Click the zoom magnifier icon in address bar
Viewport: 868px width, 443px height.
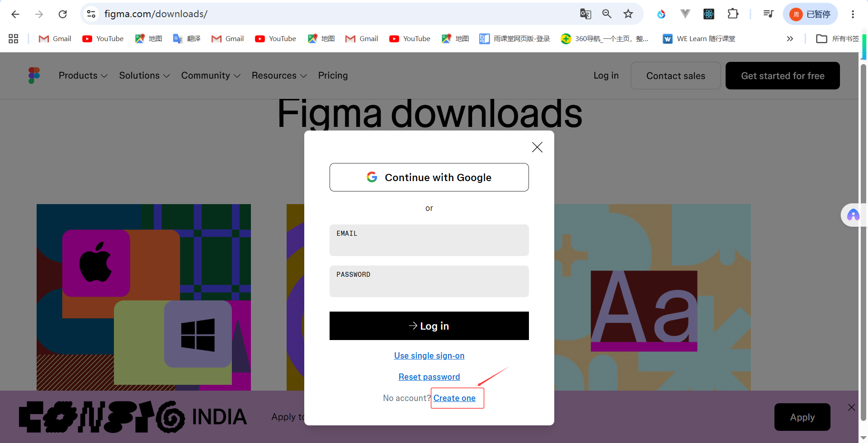click(x=607, y=14)
